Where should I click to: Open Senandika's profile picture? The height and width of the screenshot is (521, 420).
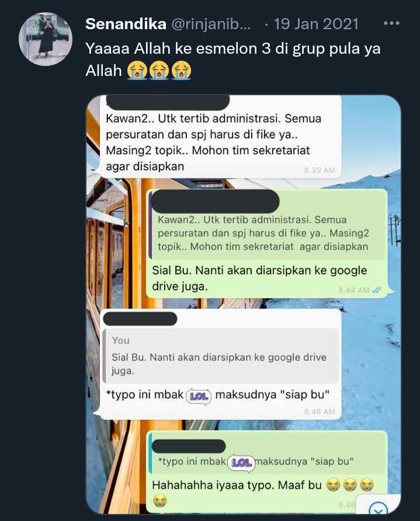pyautogui.click(x=46, y=39)
